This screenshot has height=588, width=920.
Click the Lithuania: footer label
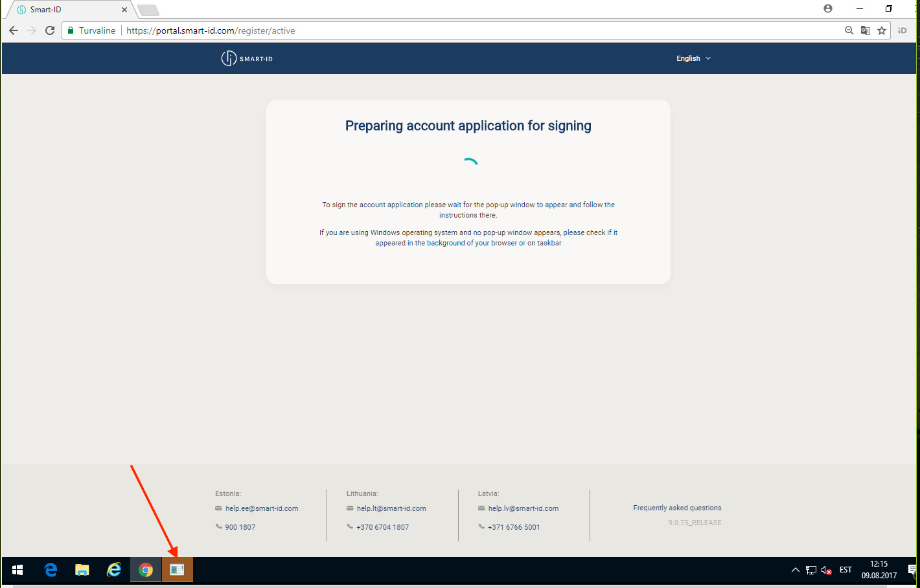click(x=362, y=493)
